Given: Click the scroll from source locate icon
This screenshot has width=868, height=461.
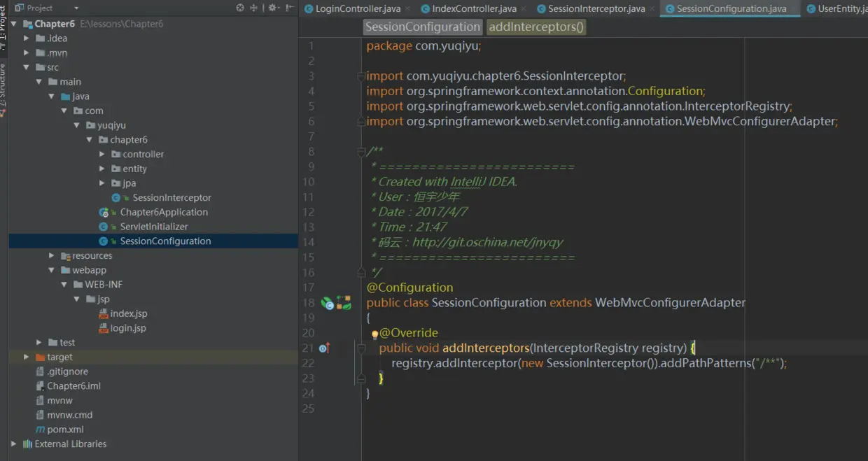Looking at the screenshot, I should pos(240,8).
